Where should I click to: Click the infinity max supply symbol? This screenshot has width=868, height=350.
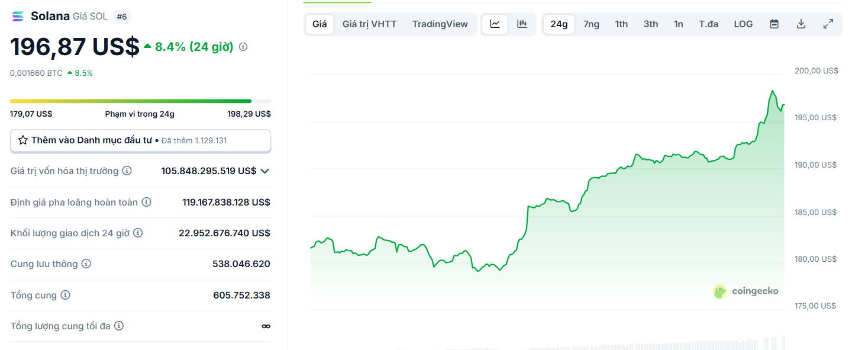point(266,326)
